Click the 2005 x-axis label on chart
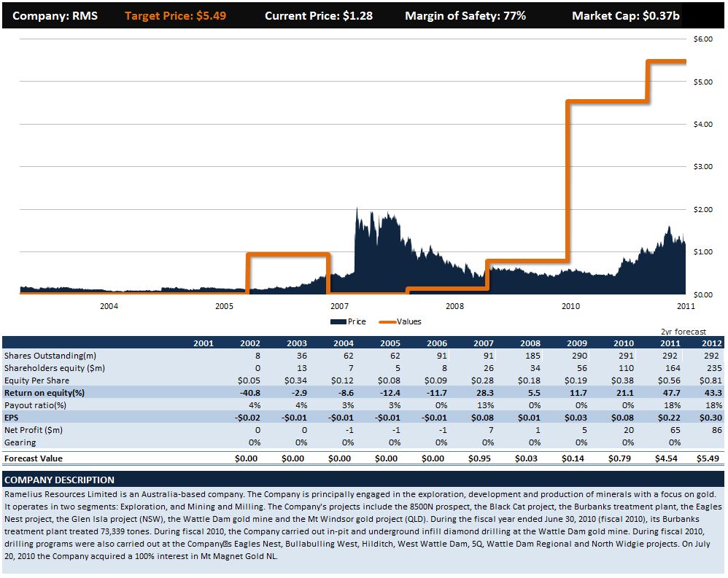 [x=224, y=306]
